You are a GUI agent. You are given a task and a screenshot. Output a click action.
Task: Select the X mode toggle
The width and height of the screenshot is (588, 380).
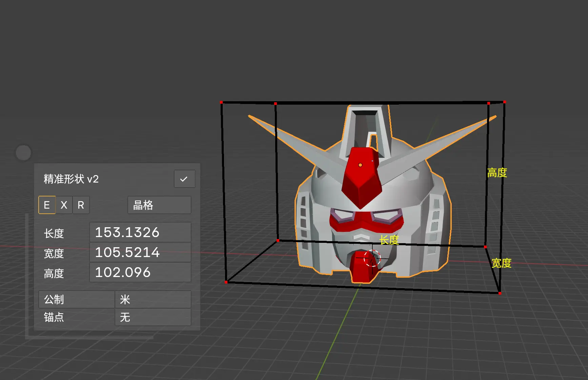coord(64,205)
